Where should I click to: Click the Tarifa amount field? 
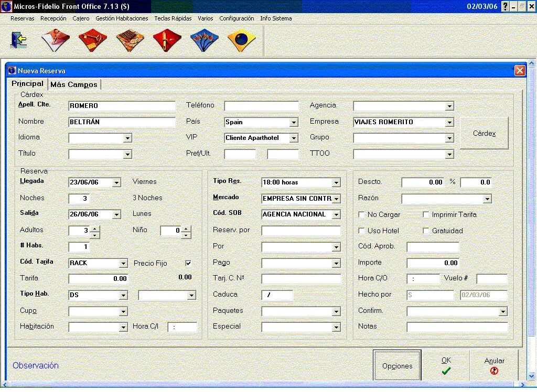tap(98, 278)
